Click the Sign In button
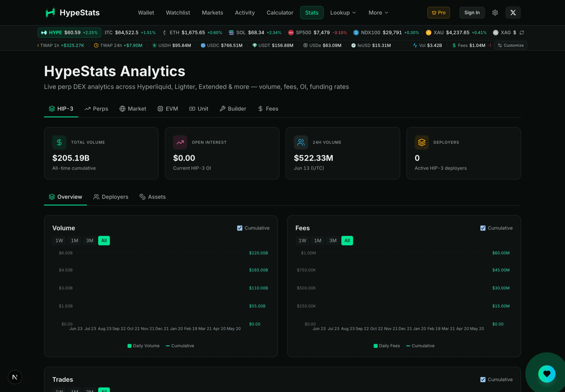This screenshot has width=565, height=392. tap(472, 13)
